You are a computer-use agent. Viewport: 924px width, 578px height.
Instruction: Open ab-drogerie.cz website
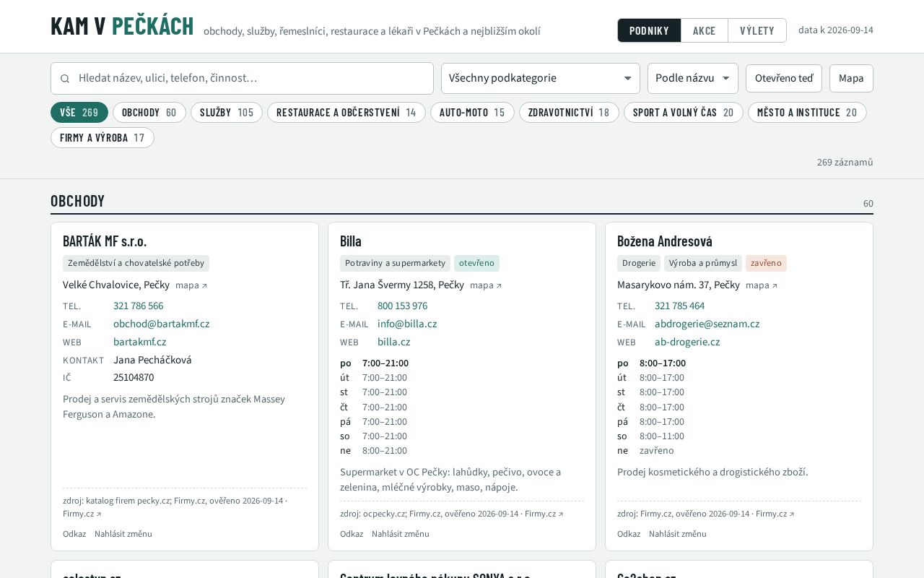(x=687, y=342)
